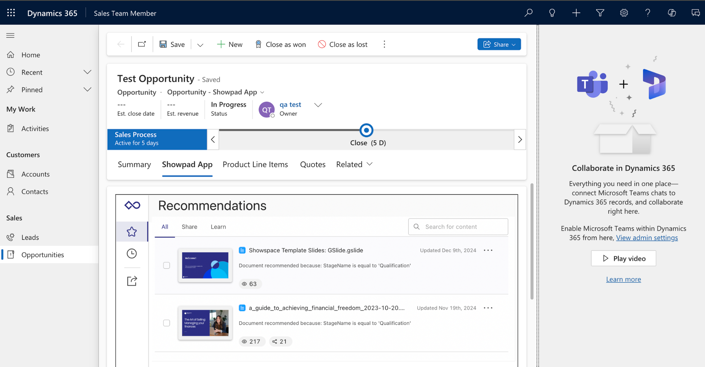The width and height of the screenshot is (705, 367).
Task: Collapse the site map with the hamburger icon
Action: click(10, 36)
